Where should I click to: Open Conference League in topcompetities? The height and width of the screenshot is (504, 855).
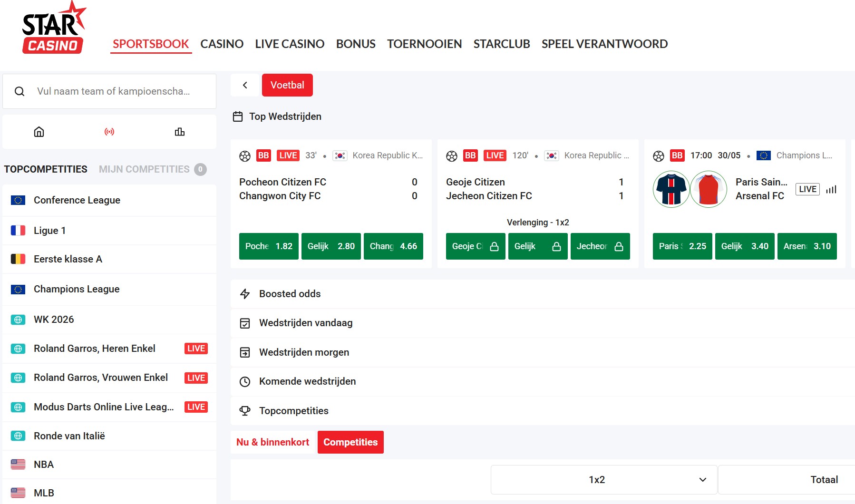tap(109, 200)
